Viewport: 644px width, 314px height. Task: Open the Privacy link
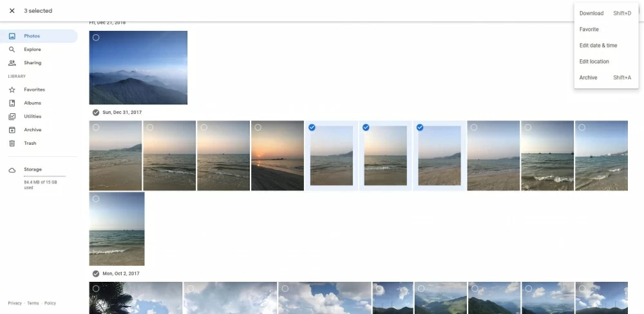point(15,303)
